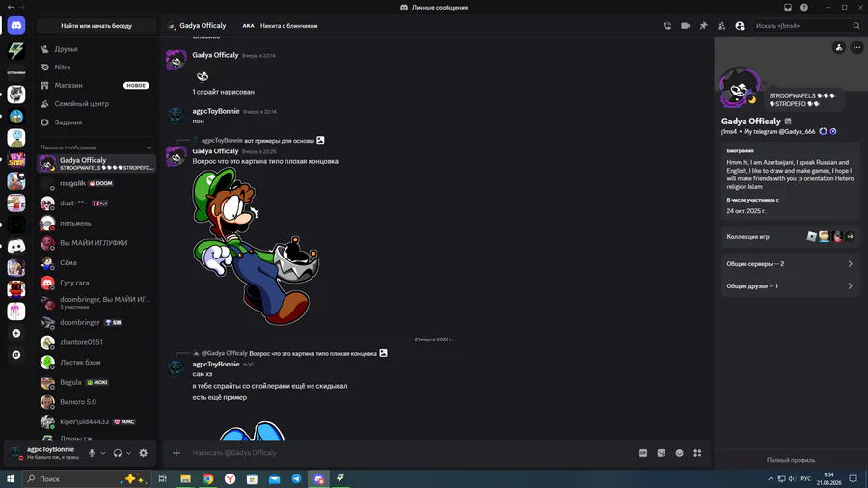Open the rrogolik conversation
Image resolution: width=868 pixels, height=488 pixels.
96,183
